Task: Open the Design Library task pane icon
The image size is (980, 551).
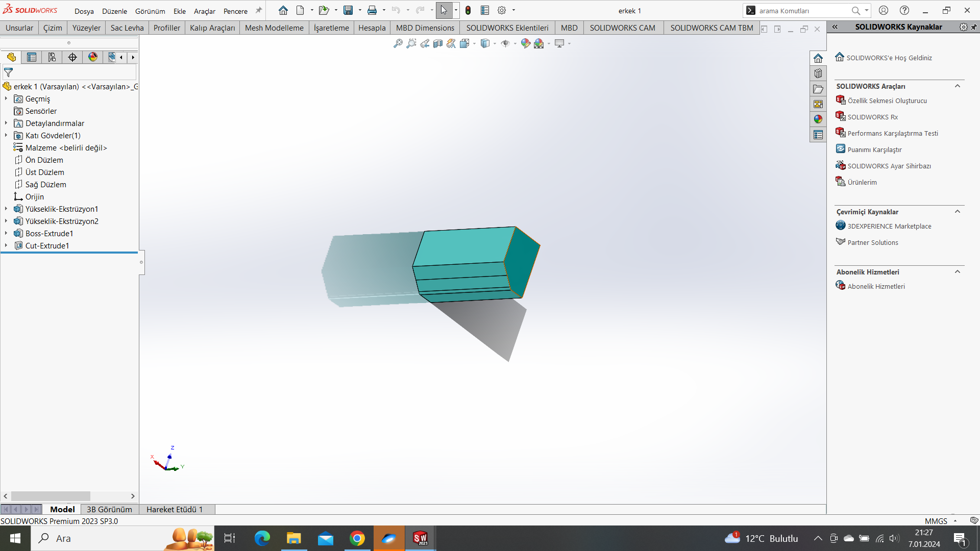Action: click(818, 73)
